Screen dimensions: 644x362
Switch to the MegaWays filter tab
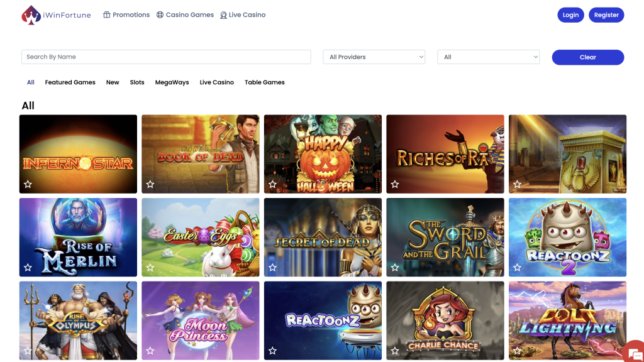tap(172, 82)
